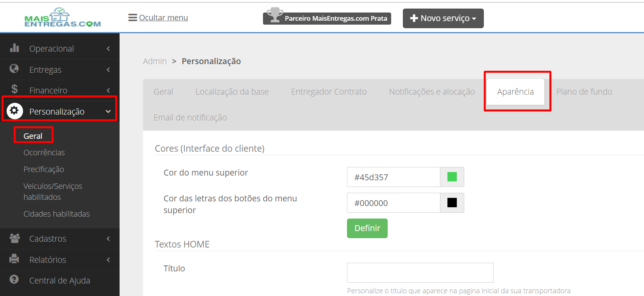This screenshot has height=296, width=644.
Task: Click the #45d357 color hex field
Action: click(394, 177)
